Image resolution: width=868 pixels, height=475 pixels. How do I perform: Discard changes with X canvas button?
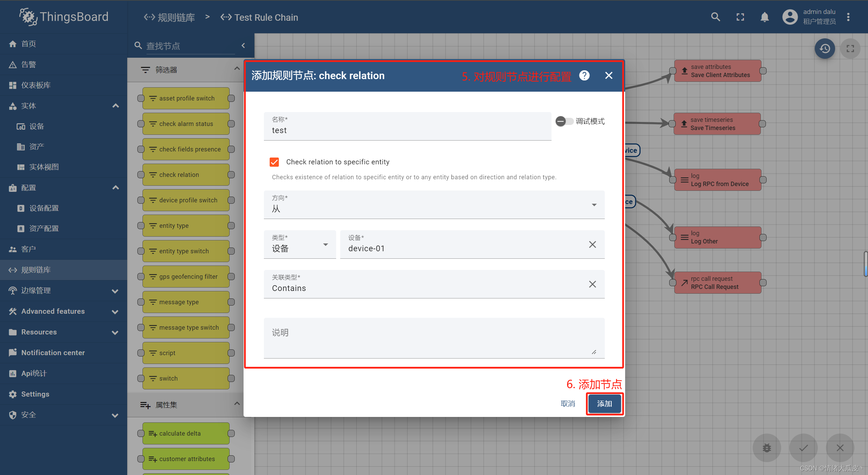point(840,448)
